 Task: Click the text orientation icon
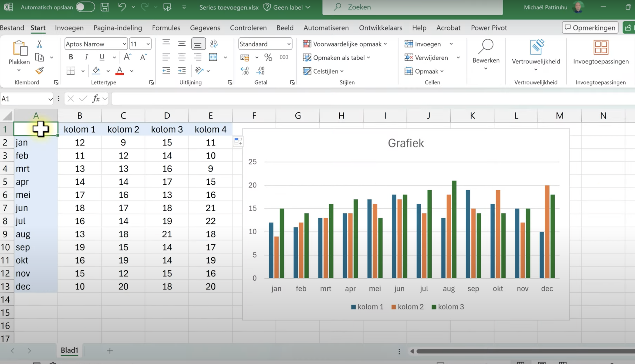point(199,71)
